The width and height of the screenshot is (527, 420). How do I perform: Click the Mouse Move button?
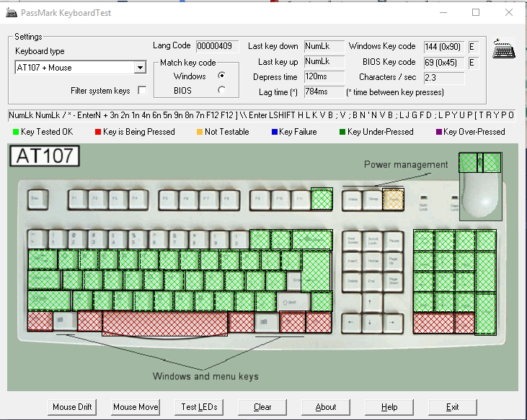136,407
